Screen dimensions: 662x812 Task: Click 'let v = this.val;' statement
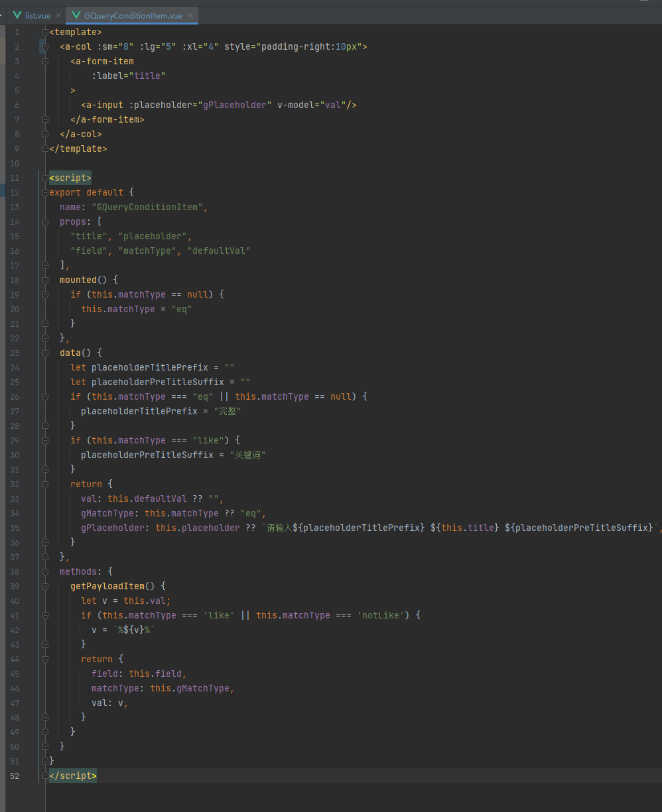[126, 601]
